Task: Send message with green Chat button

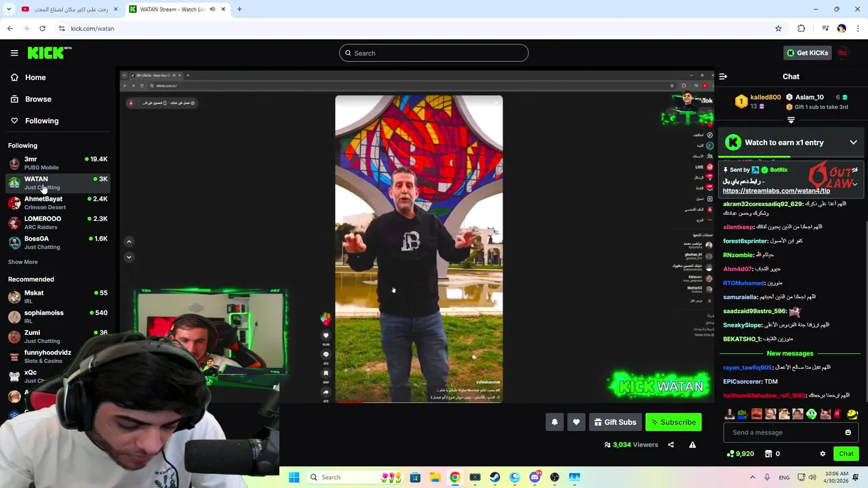Action: click(846, 454)
